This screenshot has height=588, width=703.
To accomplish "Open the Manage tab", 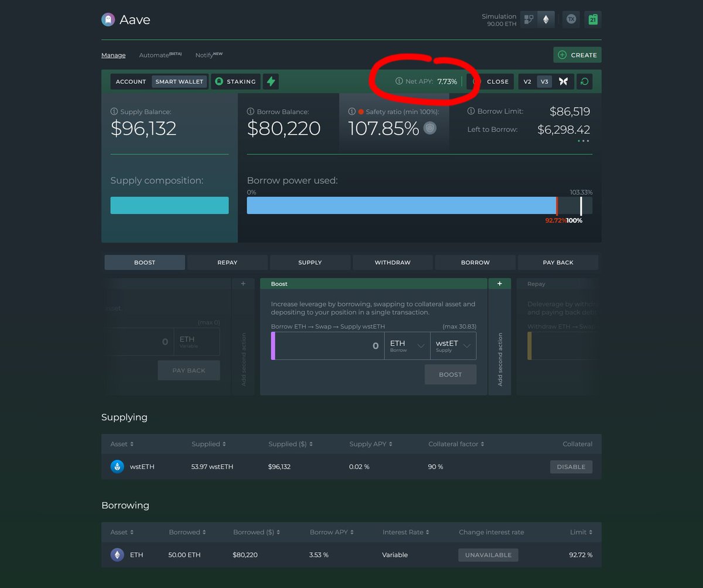I will click(113, 55).
